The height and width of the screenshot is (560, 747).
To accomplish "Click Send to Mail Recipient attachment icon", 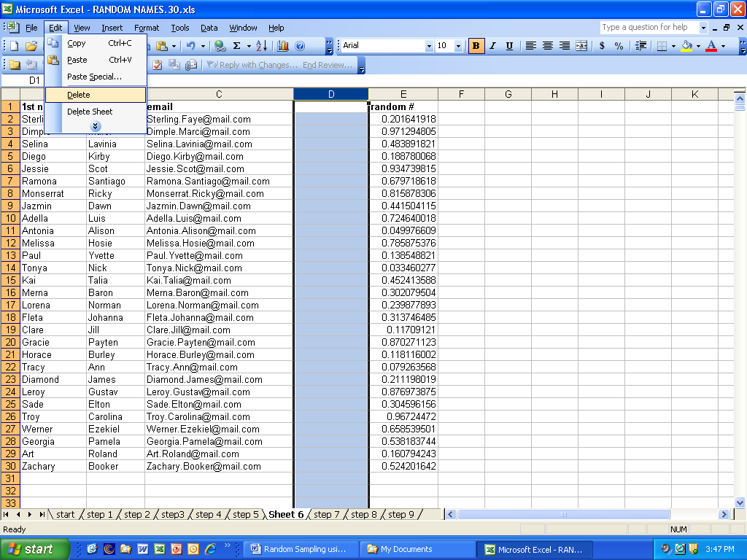I will [x=191, y=65].
